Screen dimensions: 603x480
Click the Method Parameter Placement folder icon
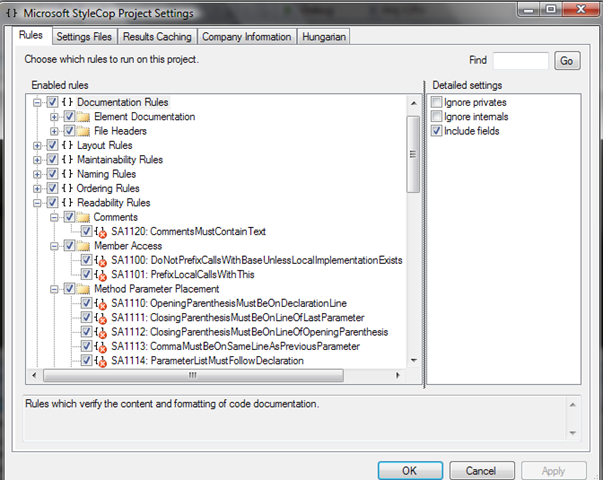tap(83, 289)
